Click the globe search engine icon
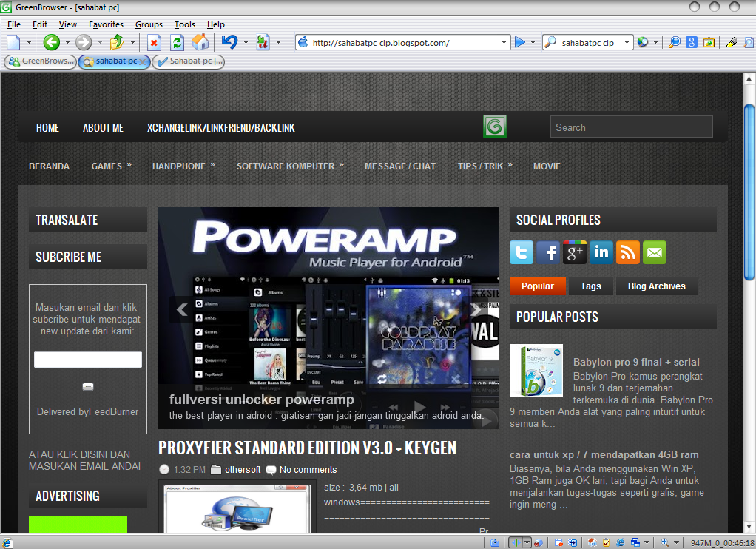This screenshot has width=756, height=549. point(643,42)
